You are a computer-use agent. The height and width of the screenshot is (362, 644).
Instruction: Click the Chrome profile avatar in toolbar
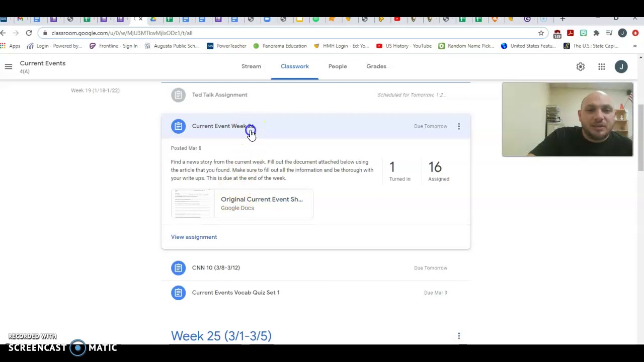622,33
